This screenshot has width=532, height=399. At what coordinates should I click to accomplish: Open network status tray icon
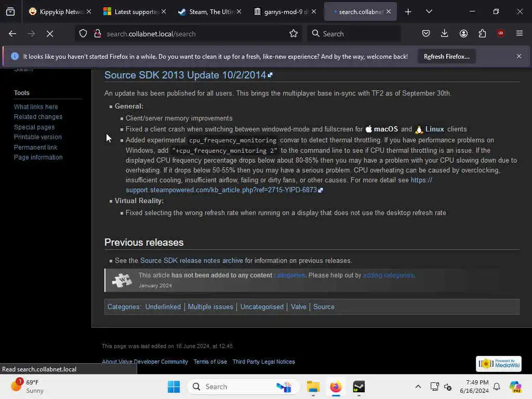pyautogui.click(x=434, y=387)
